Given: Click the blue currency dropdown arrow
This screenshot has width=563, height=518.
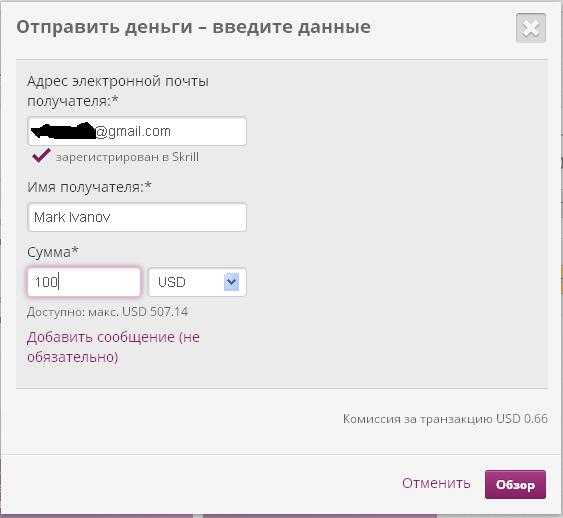Looking at the screenshot, I should [x=231, y=281].
